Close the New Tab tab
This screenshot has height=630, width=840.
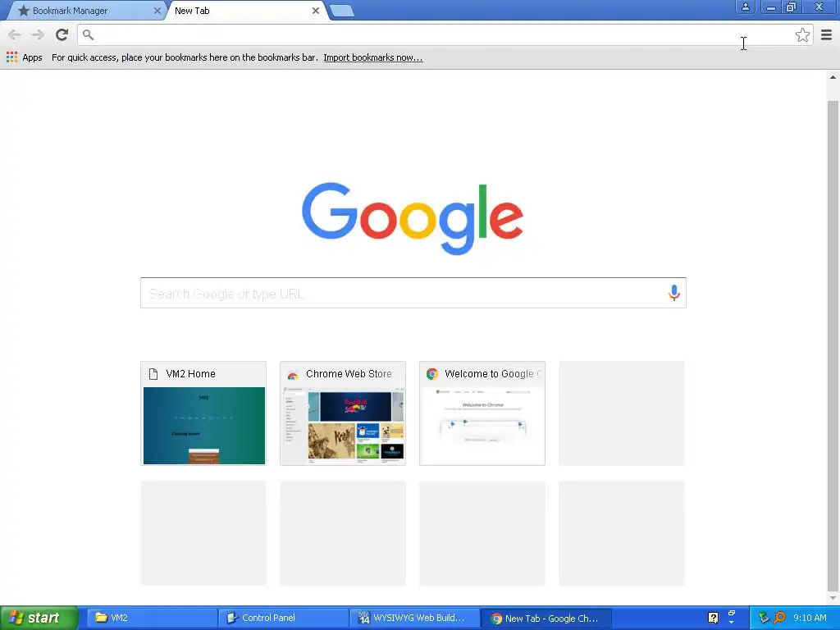click(316, 11)
